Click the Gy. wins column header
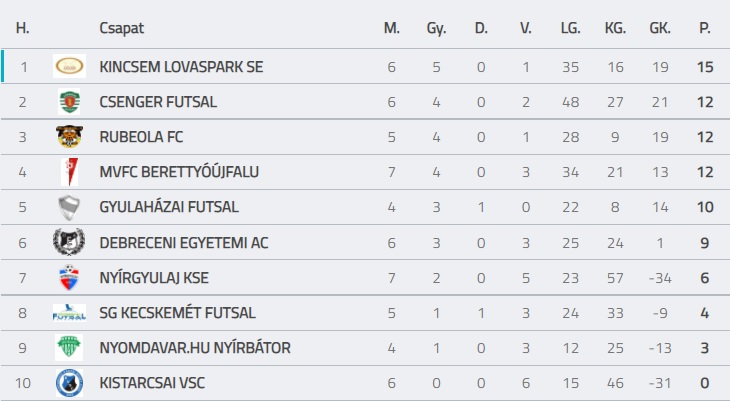 (436, 27)
